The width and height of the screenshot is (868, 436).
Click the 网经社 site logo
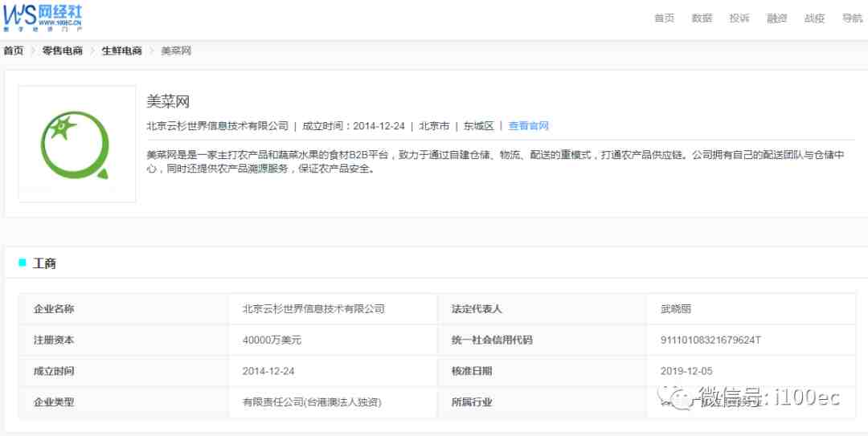point(42,17)
